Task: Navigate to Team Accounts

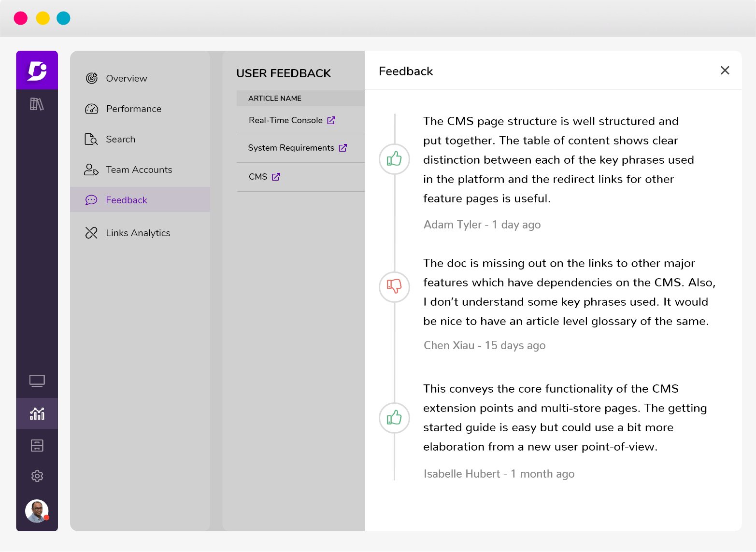Action: 139,170
